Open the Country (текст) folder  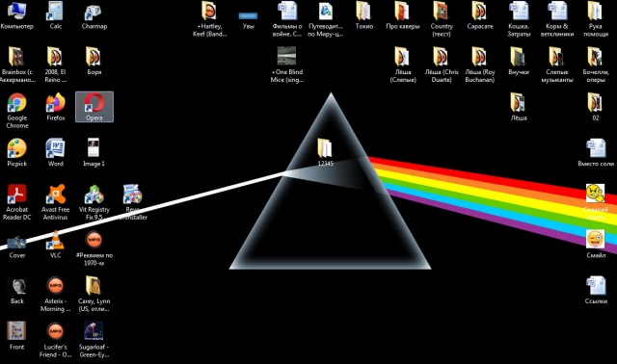442,19
